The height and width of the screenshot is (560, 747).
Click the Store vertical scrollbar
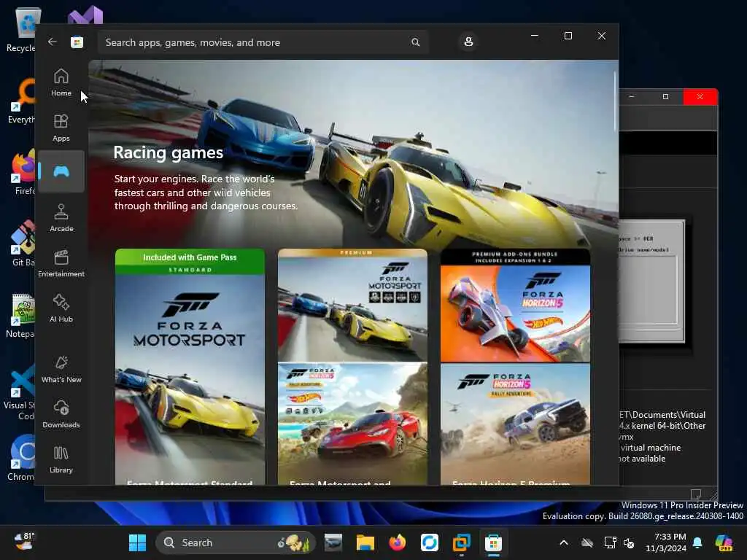pyautogui.click(x=615, y=101)
